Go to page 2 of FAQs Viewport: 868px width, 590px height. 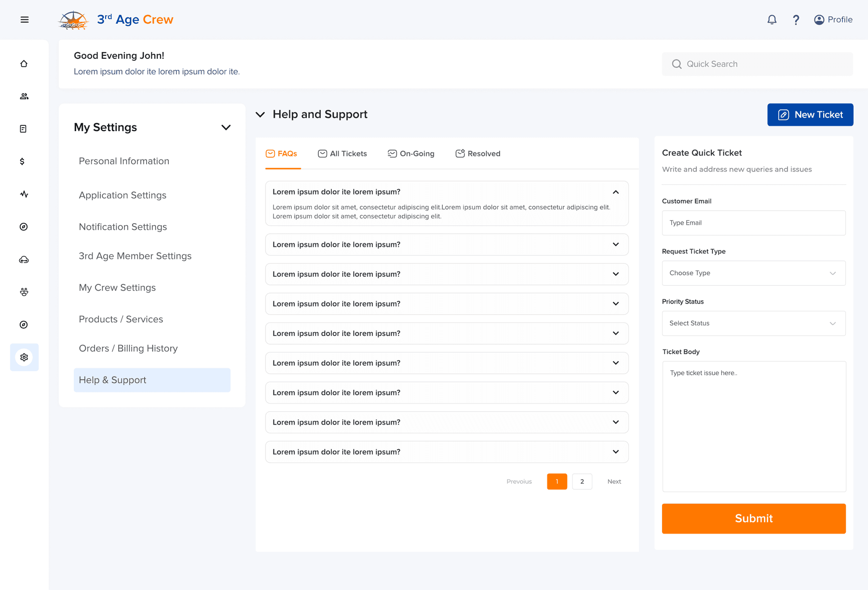tap(582, 482)
